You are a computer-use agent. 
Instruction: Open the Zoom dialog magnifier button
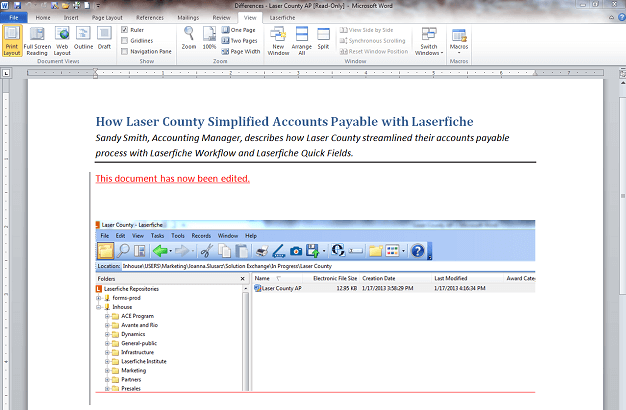click(189, 38)
